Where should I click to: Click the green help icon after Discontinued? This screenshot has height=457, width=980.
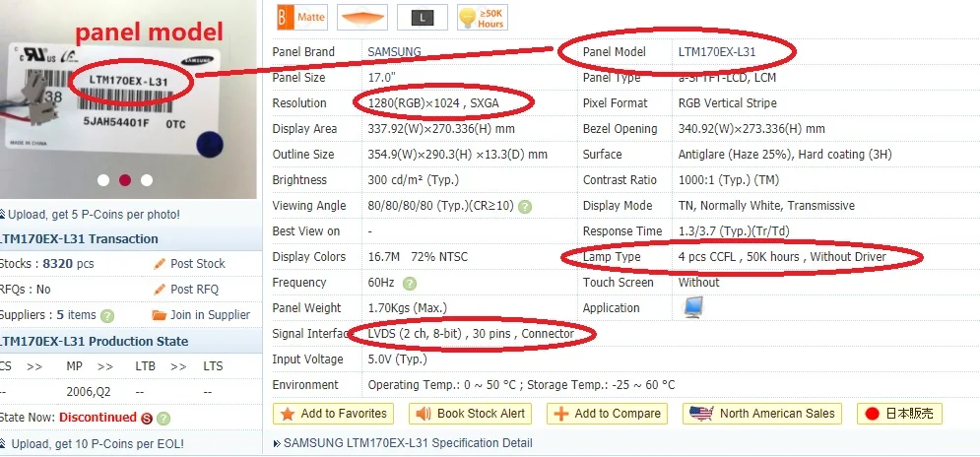[163, 419]
